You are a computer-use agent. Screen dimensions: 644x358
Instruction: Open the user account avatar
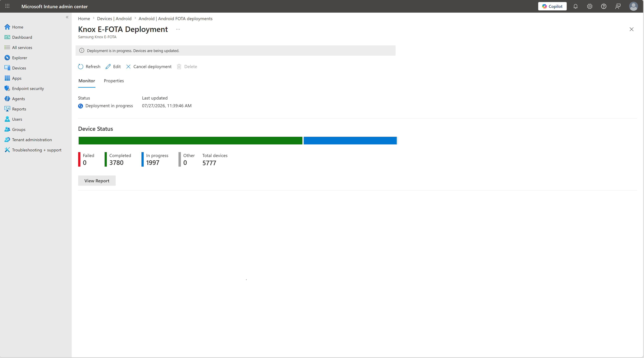(x=633, y=6)
